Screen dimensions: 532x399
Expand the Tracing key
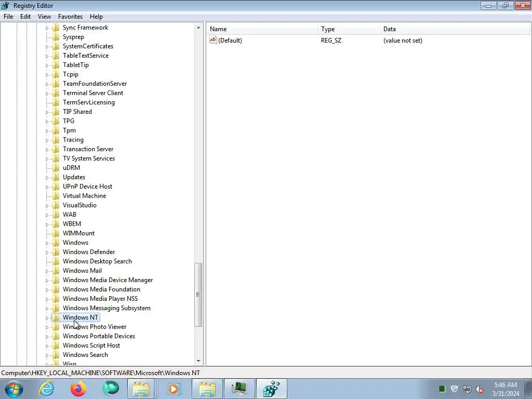tap(47, 140)
